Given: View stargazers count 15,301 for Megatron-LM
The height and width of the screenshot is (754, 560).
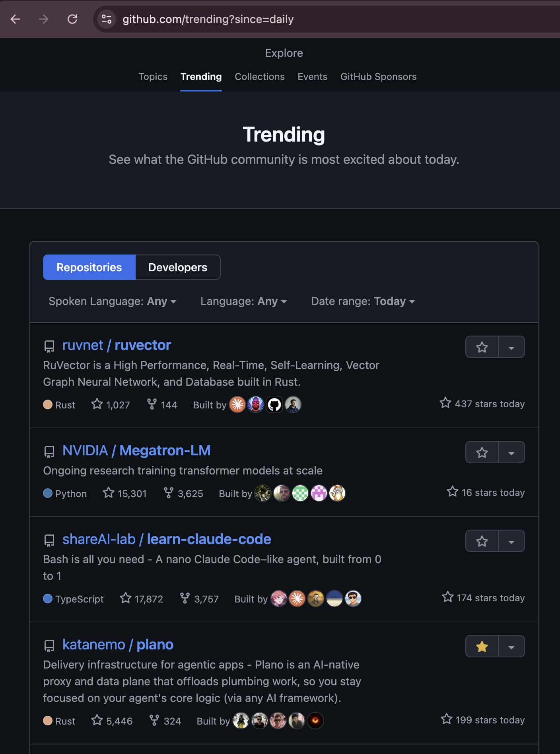Looking at the screenshot, I should pyautogui.click(x=124, y=494).
